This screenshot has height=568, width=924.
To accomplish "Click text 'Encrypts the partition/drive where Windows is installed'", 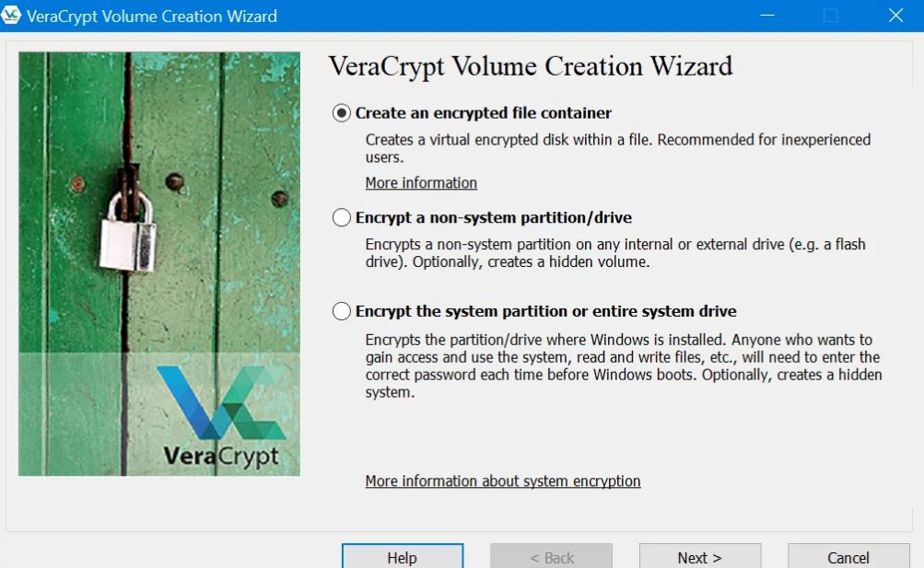I will coord(544,341).
